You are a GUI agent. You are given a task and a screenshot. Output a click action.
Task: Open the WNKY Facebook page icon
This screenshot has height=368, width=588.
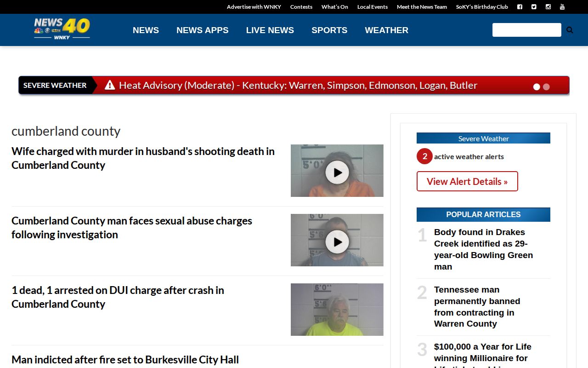tap(520, 7)
